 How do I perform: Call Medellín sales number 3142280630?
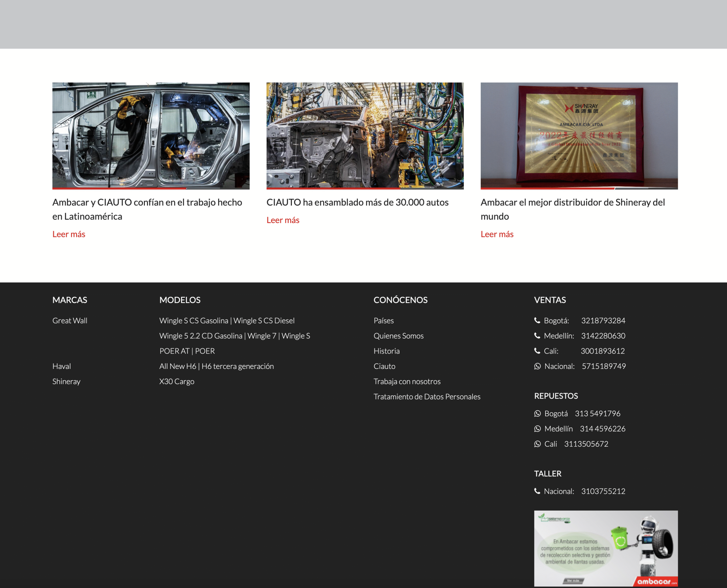click(x=603, y=336)
